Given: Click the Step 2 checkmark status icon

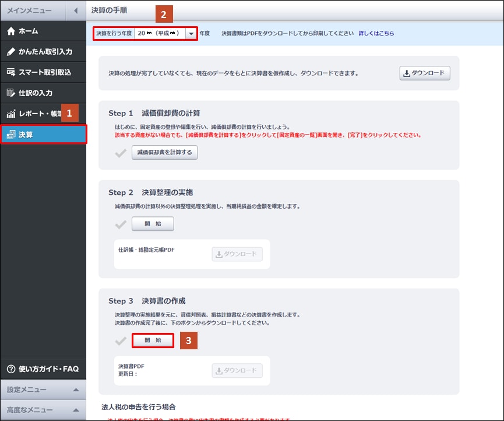Looking at the screenshot, I should pyautogui.click(x=121, y=224).
